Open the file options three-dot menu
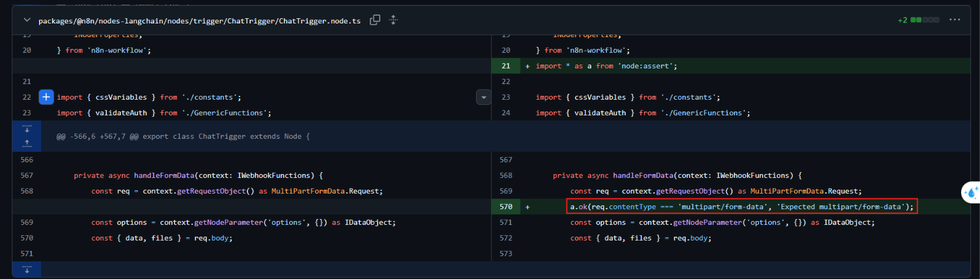 [x=955, y=20]
